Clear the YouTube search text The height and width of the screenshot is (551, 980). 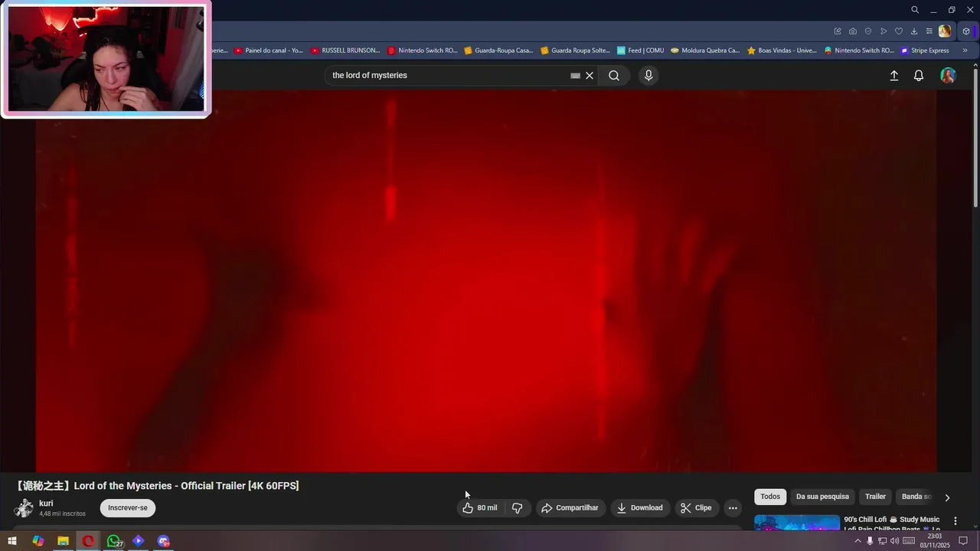[590, 75]
